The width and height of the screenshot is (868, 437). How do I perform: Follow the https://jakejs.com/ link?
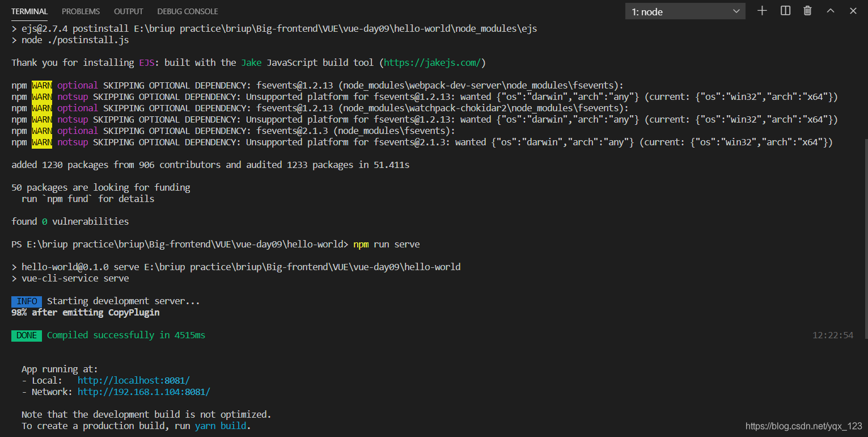pyautogui.click(x=433, y=62)
